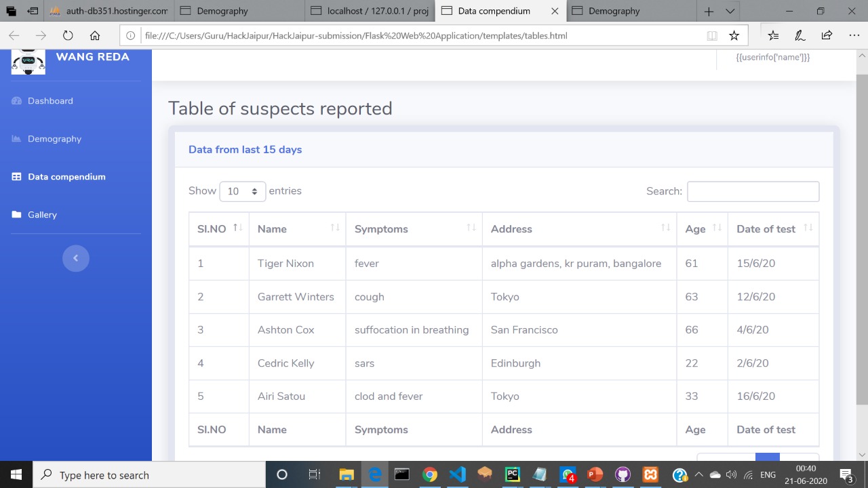Click the 'Data from last 15 days' heading
This screenshot has width=868, height=488.
tap(245, 150)
